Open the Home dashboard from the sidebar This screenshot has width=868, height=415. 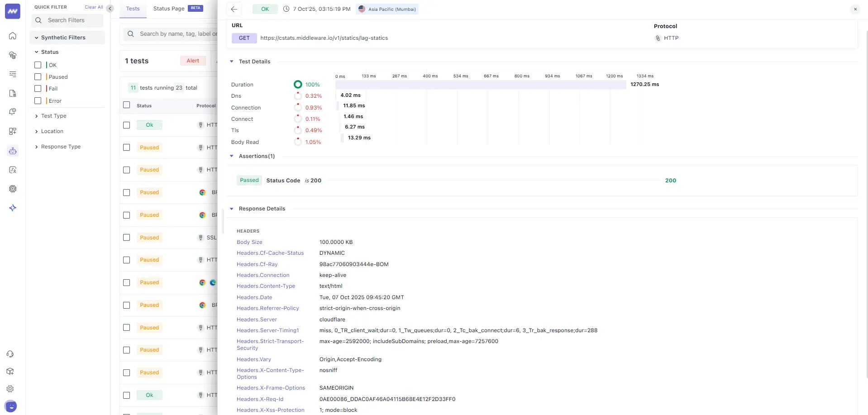click(13, 36)
